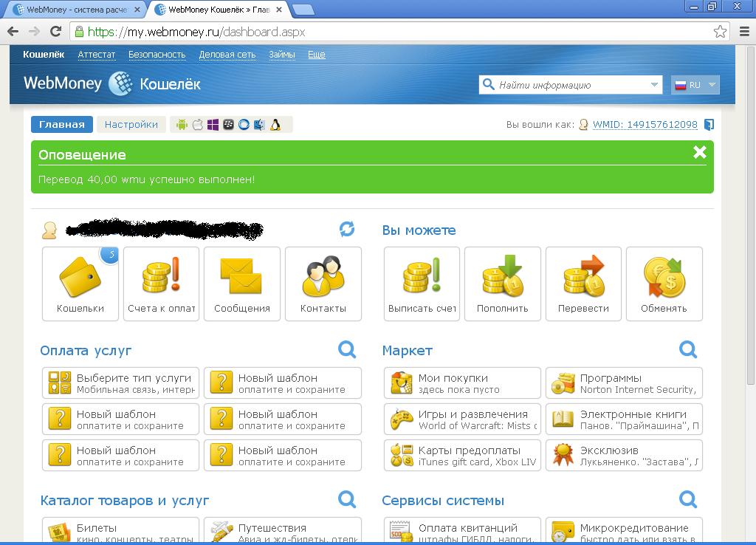Click the blue refresh icon near the name
Screen dimensions: 756x545
pyautogui.click(x=347, y=229)
